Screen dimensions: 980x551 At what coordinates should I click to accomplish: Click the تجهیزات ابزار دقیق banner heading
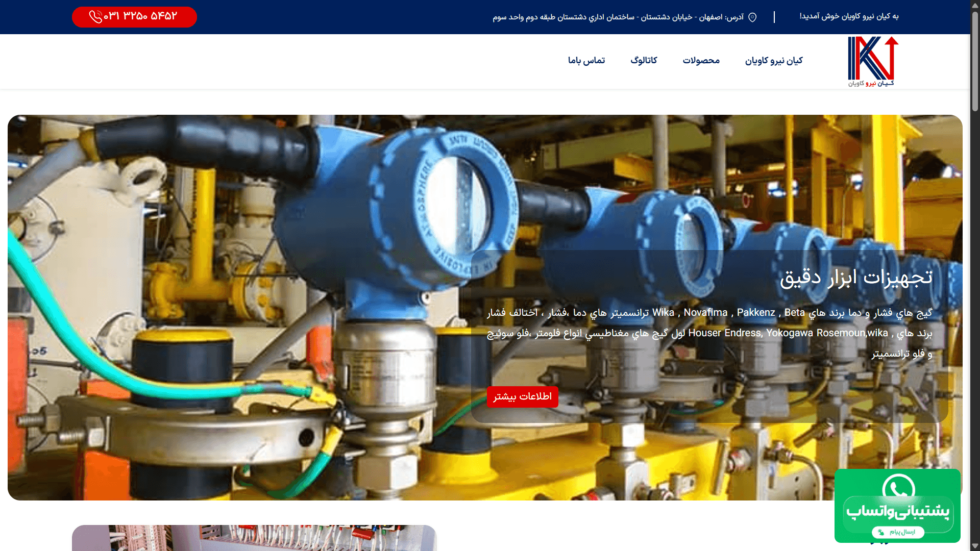[856, 278]
